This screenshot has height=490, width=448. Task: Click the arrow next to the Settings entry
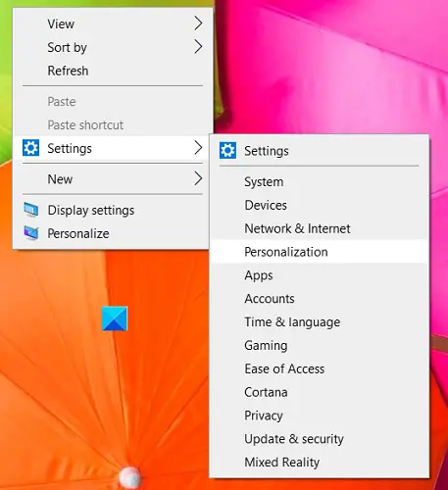198,148
